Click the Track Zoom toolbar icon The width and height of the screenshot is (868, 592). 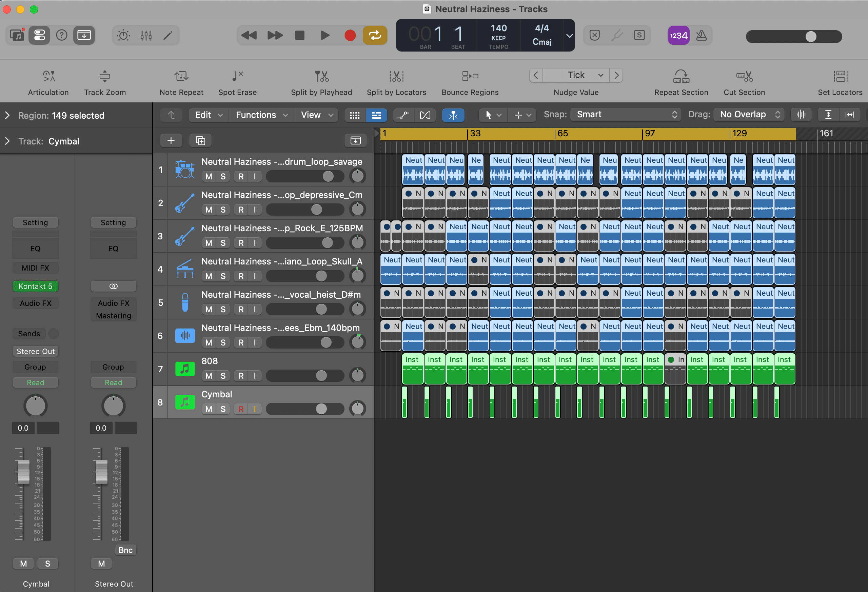coord(105,76)
